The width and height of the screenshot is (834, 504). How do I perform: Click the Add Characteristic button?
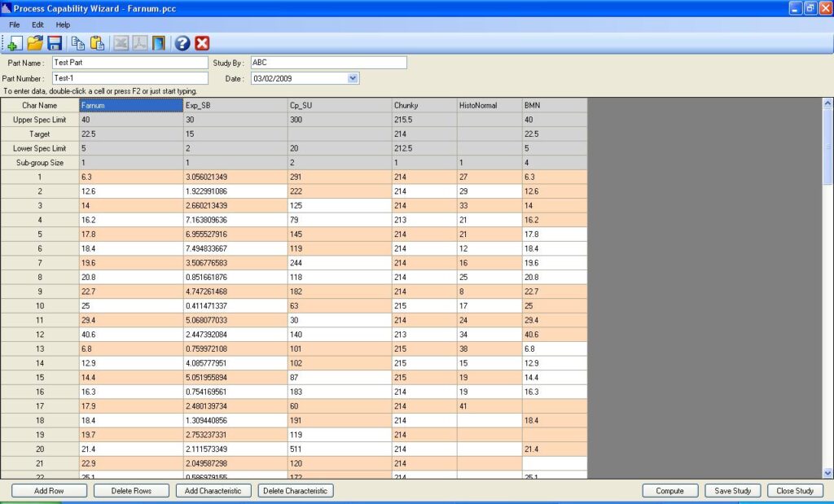213,491
